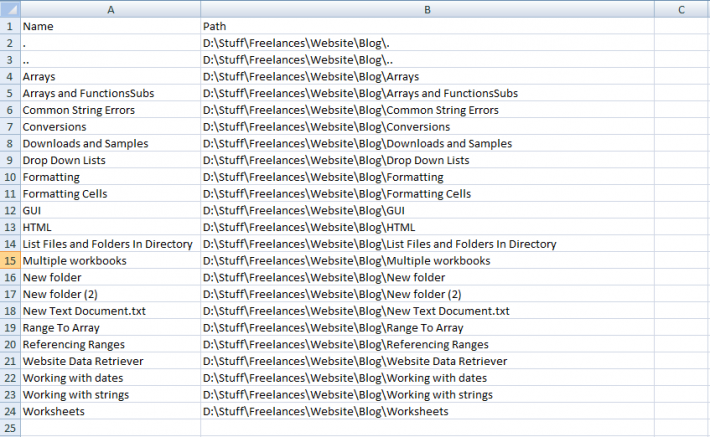
Task: Select Multiple workbooks name cell
Action: (x=109, y=260)
